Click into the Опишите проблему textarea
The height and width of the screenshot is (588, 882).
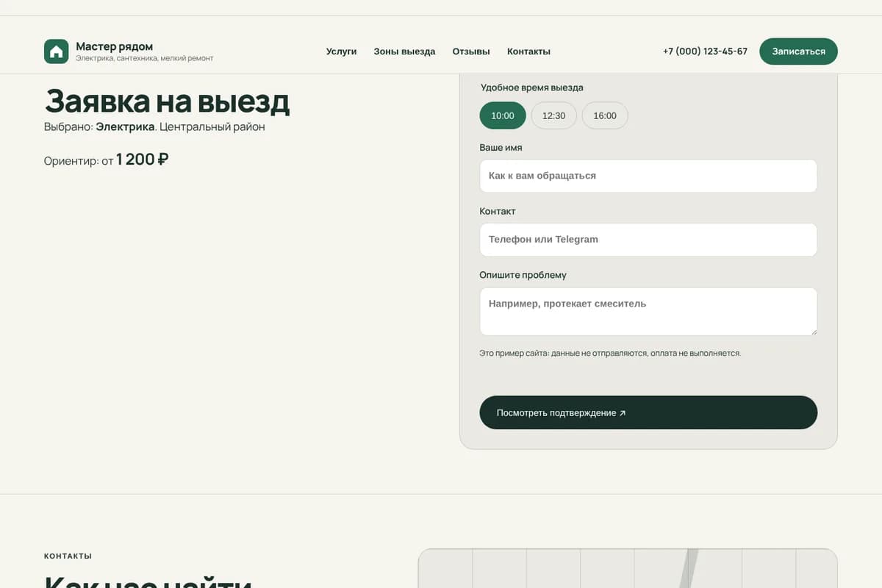[648, 312]
